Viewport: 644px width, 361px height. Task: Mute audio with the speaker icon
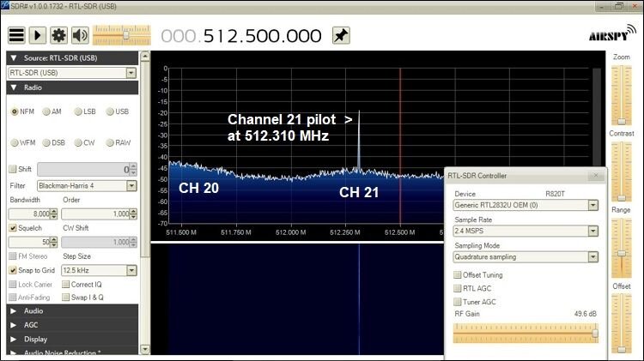(80, 35)
